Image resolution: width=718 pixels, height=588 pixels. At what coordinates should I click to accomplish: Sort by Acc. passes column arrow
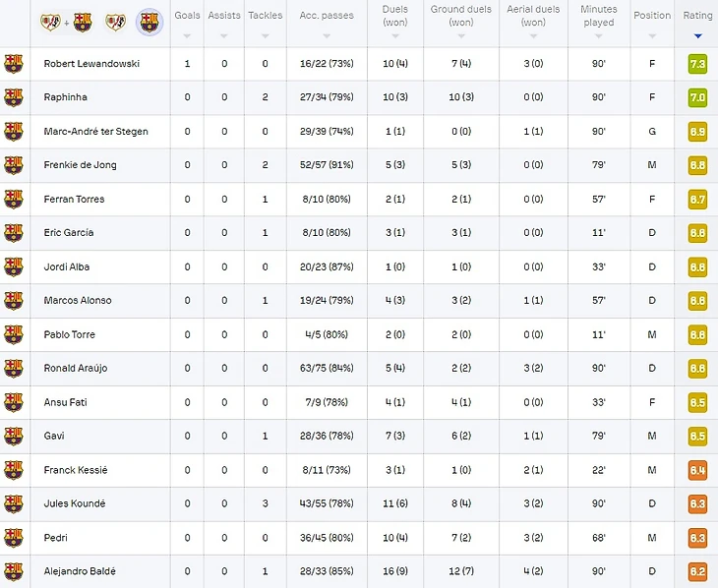[327, 36]
